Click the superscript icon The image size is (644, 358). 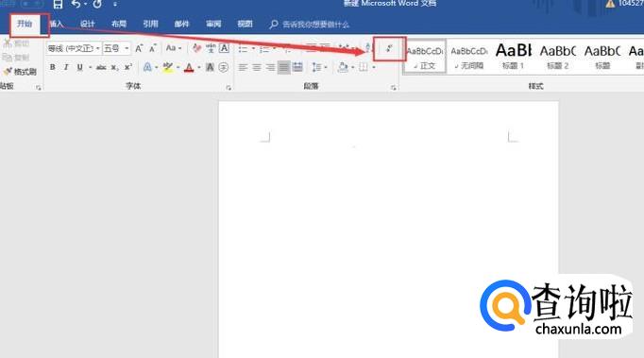(x=128, y=67)
